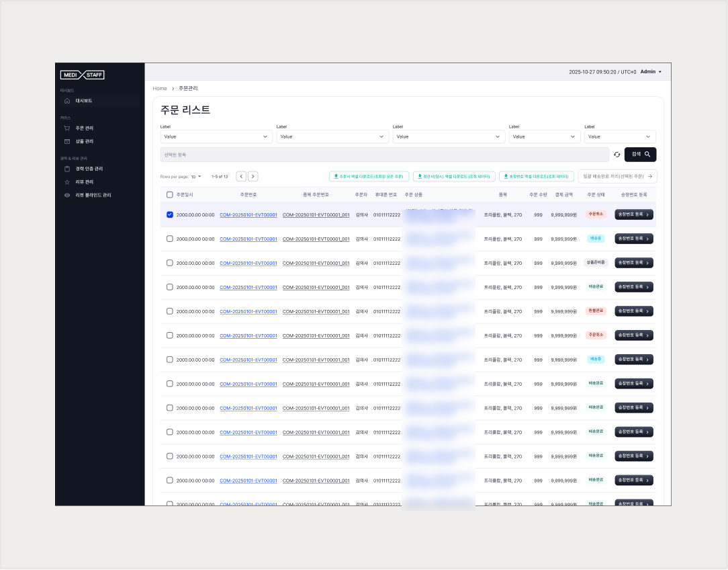Click the 주문관리 breadcrumb text
This screenshot has width=728, height=570.
(x=188, y=88)
